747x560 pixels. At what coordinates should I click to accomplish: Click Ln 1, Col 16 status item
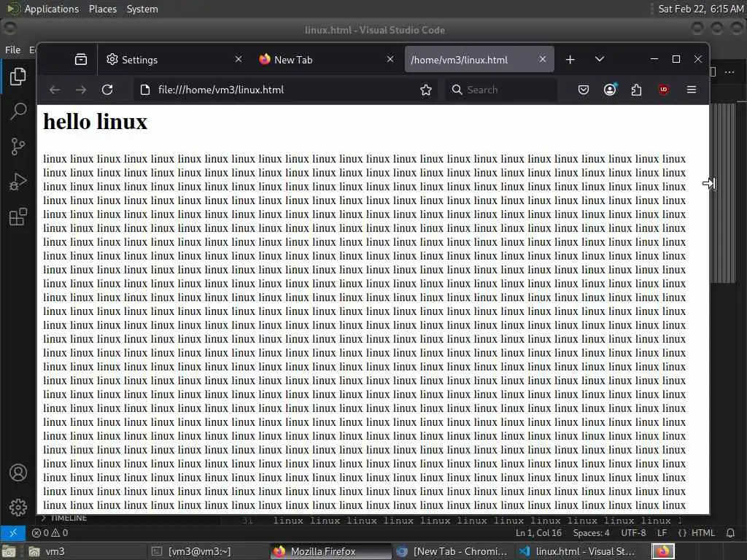(538, 533)
